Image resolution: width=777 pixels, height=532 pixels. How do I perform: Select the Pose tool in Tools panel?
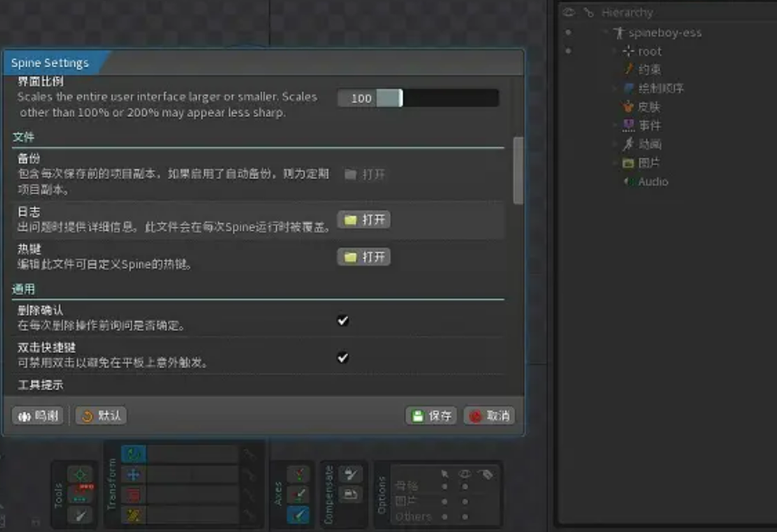point(80,475)
